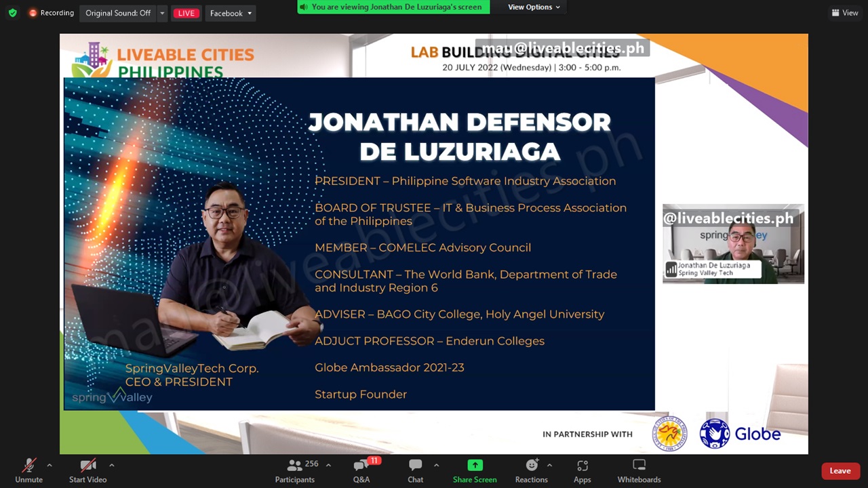Click 'Globe Ambassador 2021-23' text
The width and height of the screenshot is (868, 488).
pyautogui.click(x=389, y=367)
